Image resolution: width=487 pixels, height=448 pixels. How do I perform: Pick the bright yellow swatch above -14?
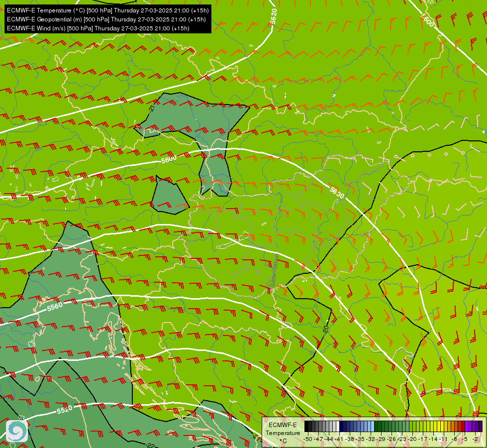[x=435, y=426]
